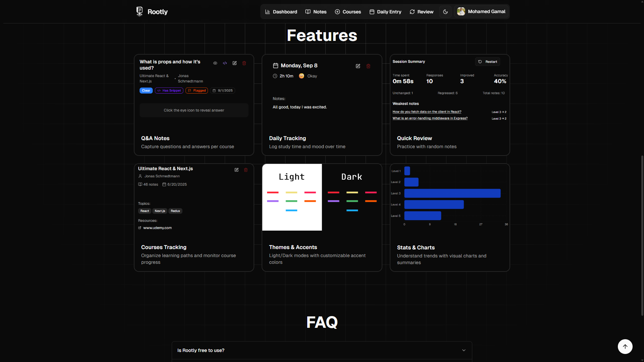
Task: Click the code snippet icon on Q&A note
Action: click(225, 63)
